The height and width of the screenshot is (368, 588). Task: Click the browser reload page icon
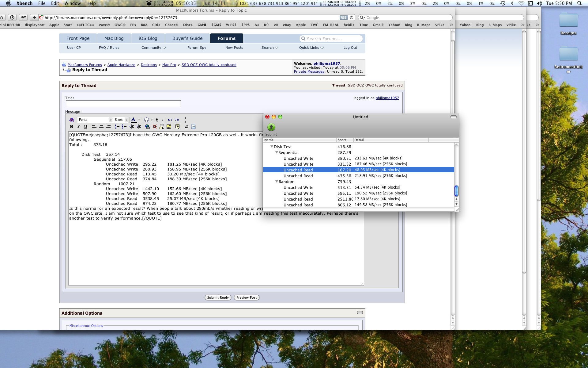point(351,17)
